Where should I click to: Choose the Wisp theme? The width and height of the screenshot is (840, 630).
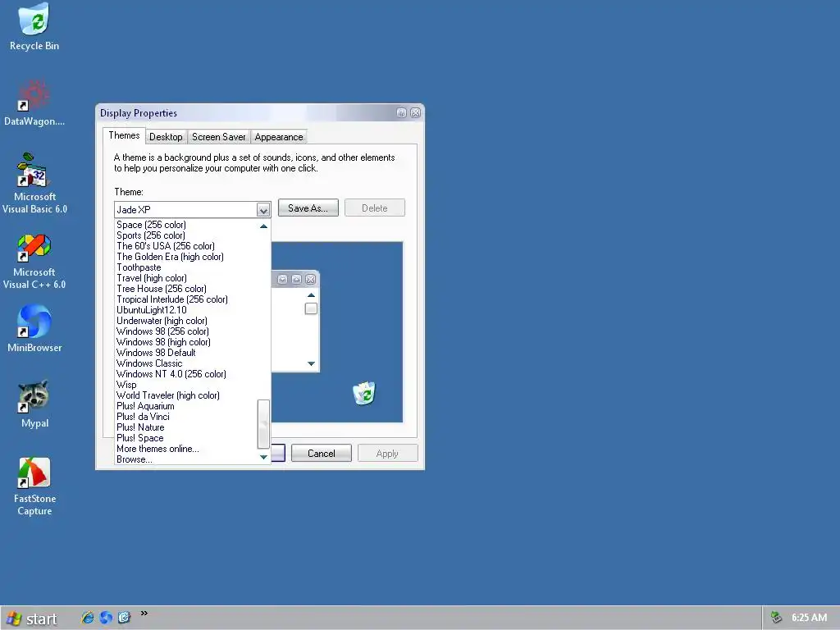coord(186,385)
